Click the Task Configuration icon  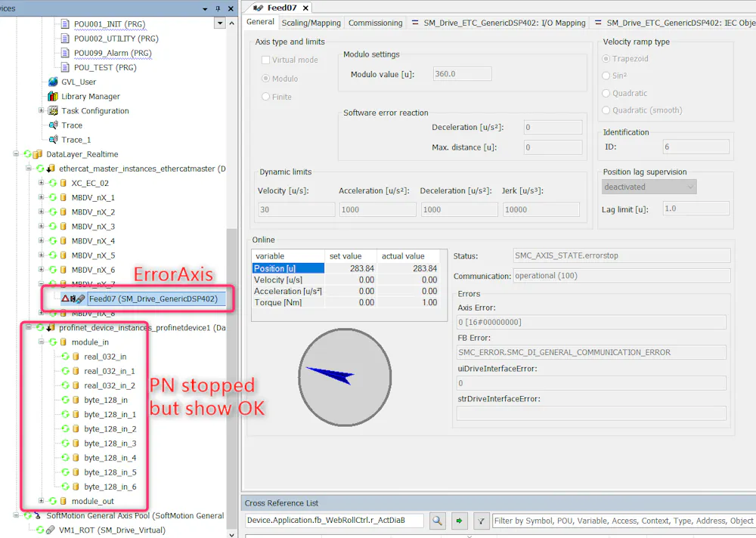[x=53, y=111]
